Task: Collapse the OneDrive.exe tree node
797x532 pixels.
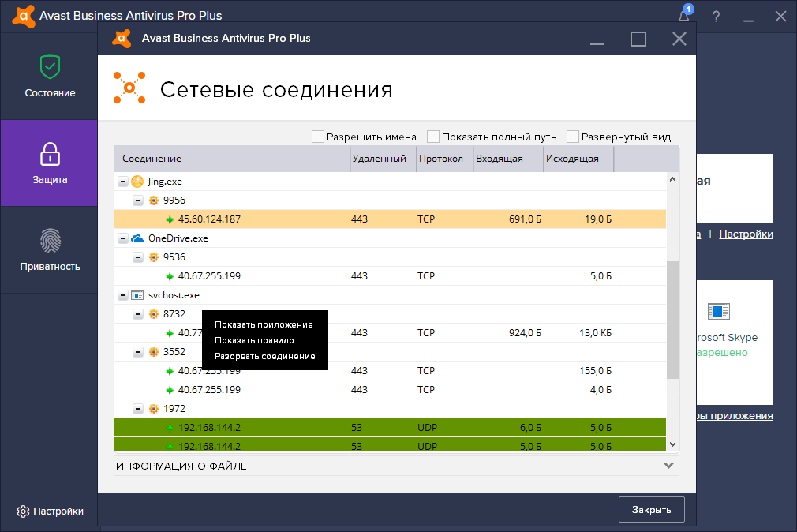Action: click(123, 238)
